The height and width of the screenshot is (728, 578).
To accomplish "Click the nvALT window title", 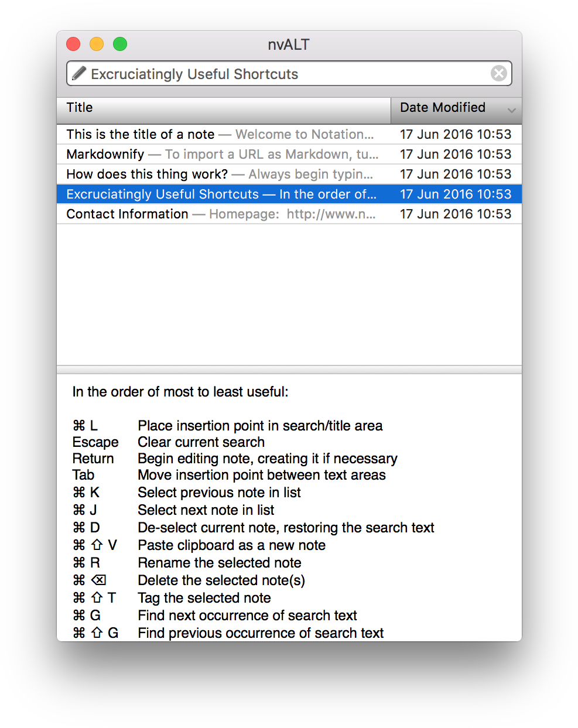I will click(289, 45).
